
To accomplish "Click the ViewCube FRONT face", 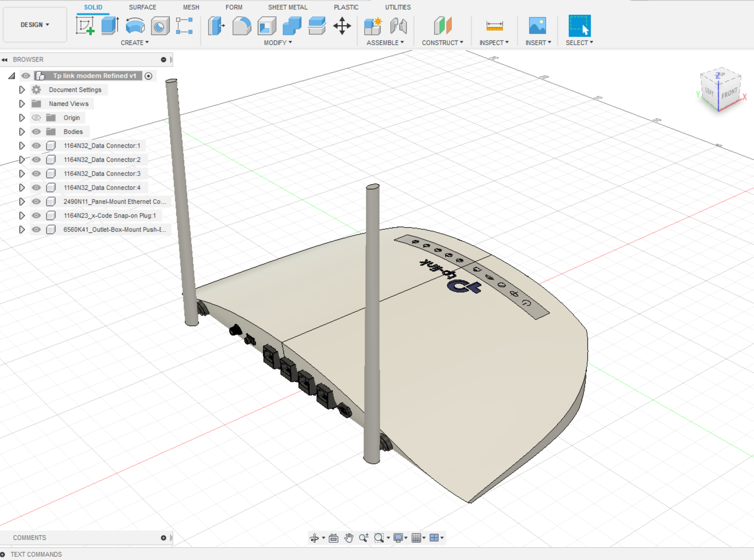I will (x=729, y=94).
